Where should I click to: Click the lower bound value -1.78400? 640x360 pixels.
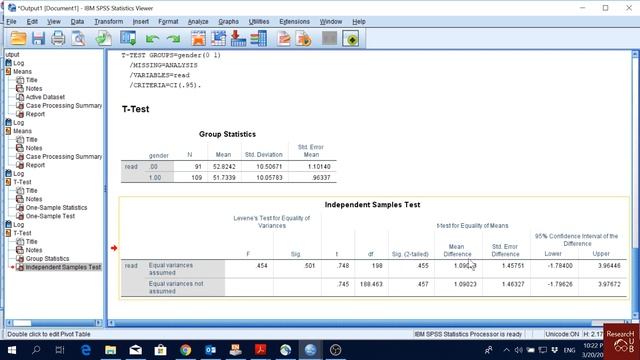pos(560,266)
